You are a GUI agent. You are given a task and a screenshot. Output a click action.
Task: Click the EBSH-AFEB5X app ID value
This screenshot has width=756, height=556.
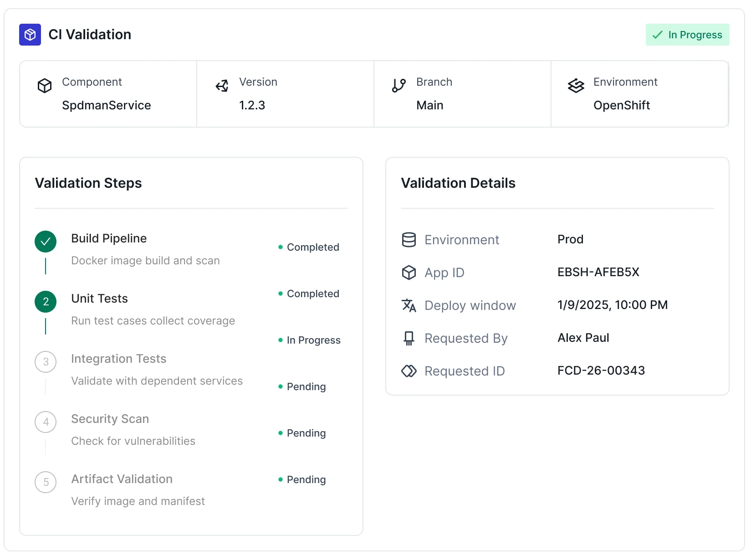click(598, 272)
